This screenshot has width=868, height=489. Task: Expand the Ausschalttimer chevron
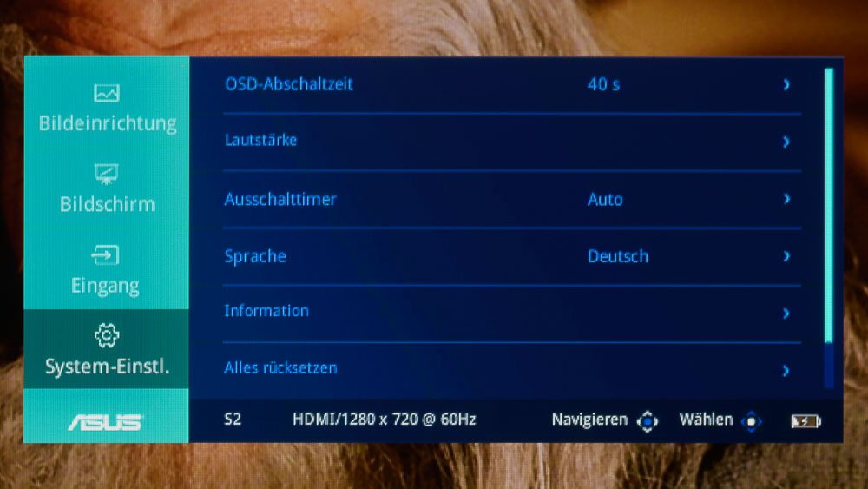(x=786, y=199)
